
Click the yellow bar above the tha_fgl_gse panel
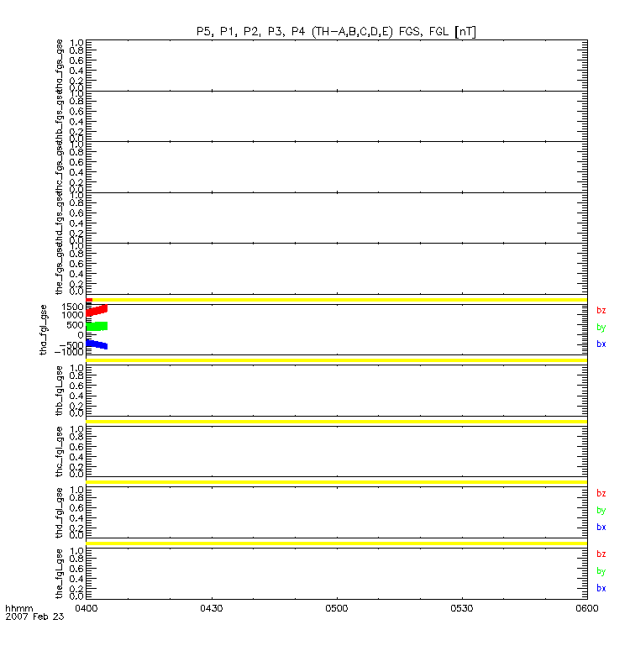tap(337, 300)
